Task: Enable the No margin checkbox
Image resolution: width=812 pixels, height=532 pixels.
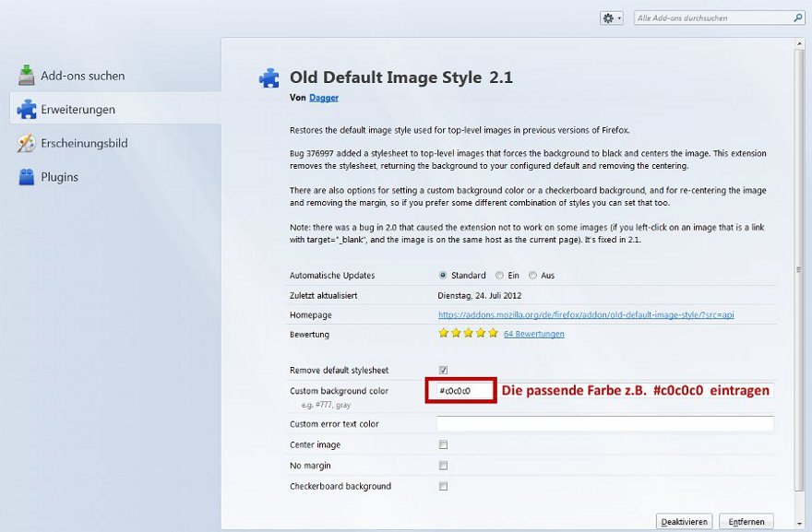Action: click(443, 466)
